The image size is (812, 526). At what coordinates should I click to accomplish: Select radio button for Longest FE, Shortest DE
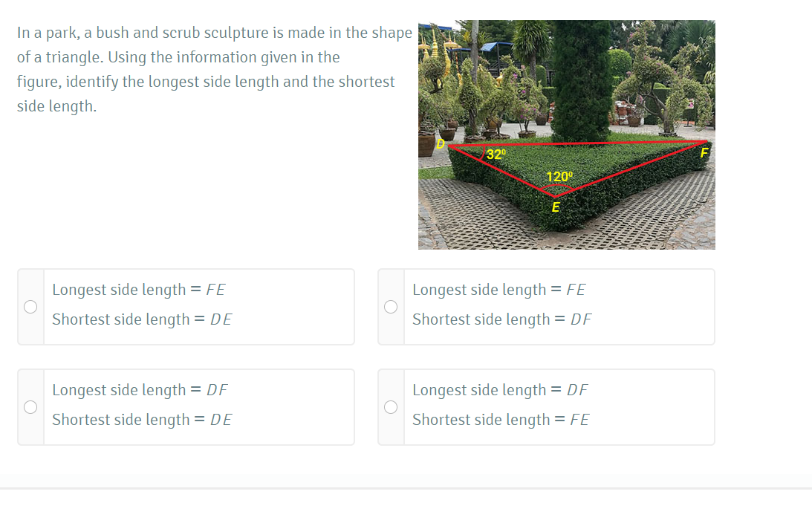[30, 307]
